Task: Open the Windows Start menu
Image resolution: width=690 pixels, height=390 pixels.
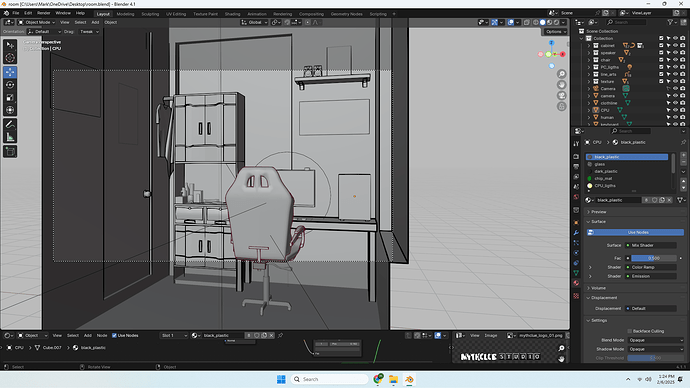Action: click(x=281, y=379)
